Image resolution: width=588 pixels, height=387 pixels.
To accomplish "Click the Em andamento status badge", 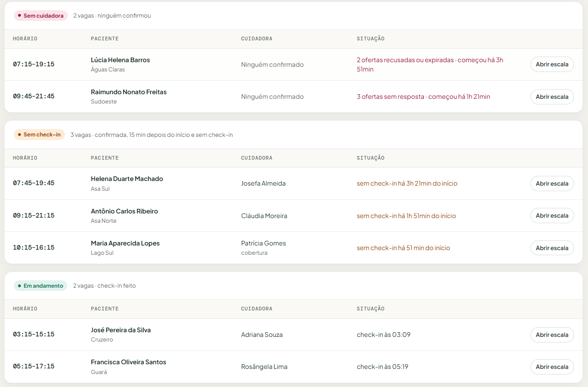I will click(40, 286).
